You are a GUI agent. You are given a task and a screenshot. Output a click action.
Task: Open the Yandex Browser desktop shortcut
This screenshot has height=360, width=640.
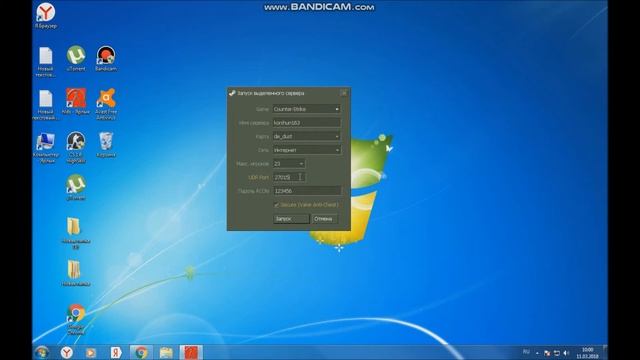point(45,16)
